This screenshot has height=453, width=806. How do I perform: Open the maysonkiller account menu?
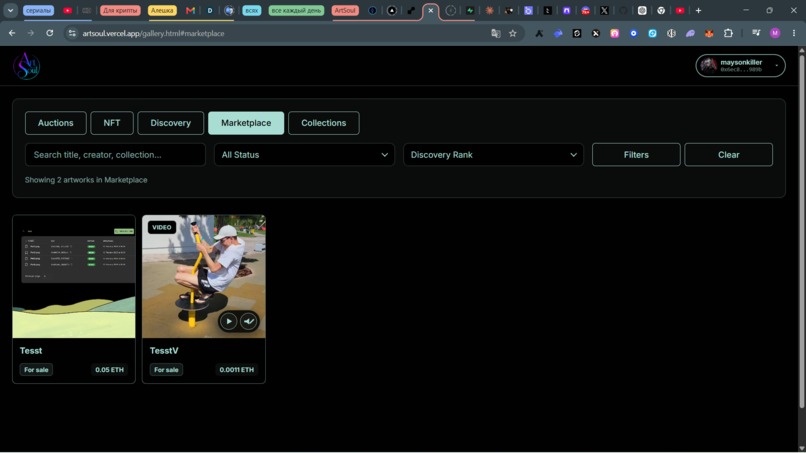coord(740,66)
